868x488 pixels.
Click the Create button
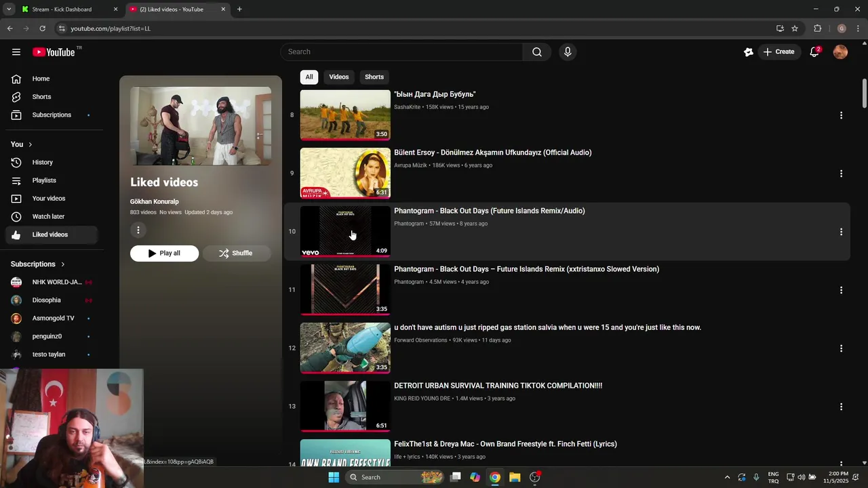pyautogui.click(x=778, y=52)
